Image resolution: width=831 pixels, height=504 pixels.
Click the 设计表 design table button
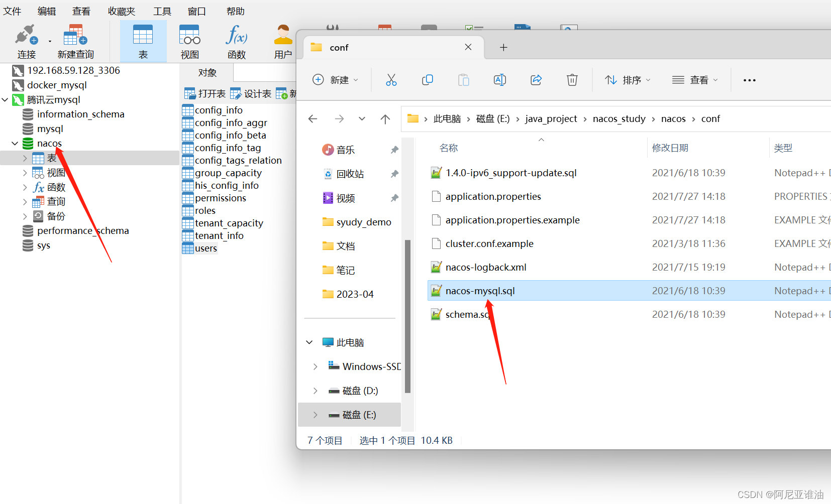point(251,93)
